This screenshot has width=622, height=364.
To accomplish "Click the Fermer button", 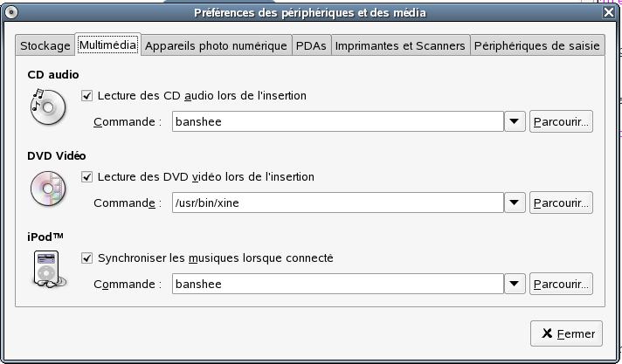I will (x=566, y=333).
